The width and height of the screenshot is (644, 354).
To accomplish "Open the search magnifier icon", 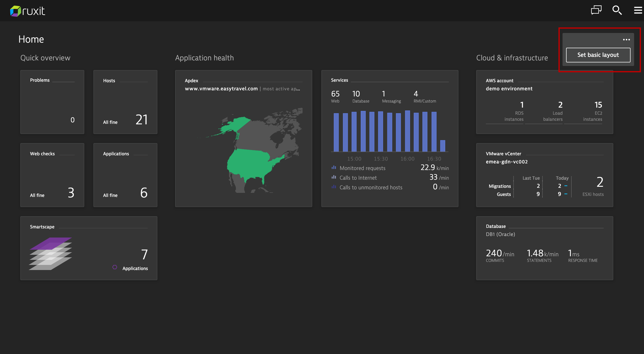I will coord(617,10).
